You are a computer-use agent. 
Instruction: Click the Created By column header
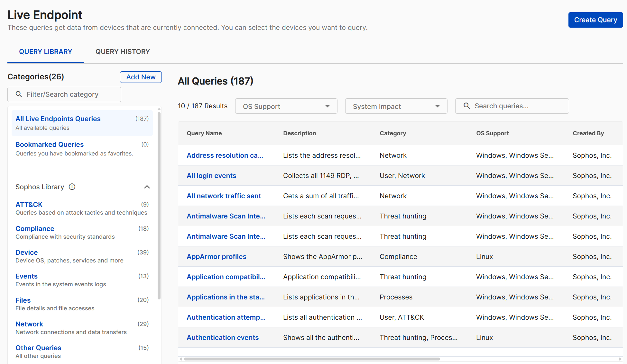tap(588, 133)
